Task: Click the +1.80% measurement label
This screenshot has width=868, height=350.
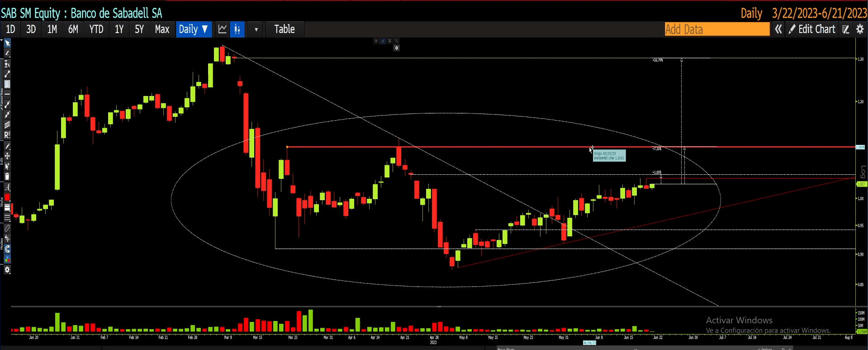Action: tap(657, 173)
